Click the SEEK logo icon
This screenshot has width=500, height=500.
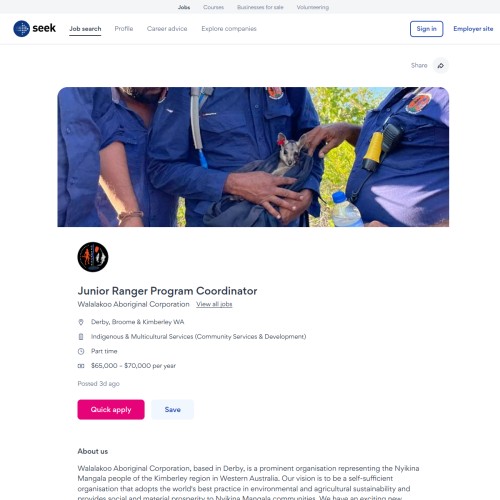(x=22, y=29)
